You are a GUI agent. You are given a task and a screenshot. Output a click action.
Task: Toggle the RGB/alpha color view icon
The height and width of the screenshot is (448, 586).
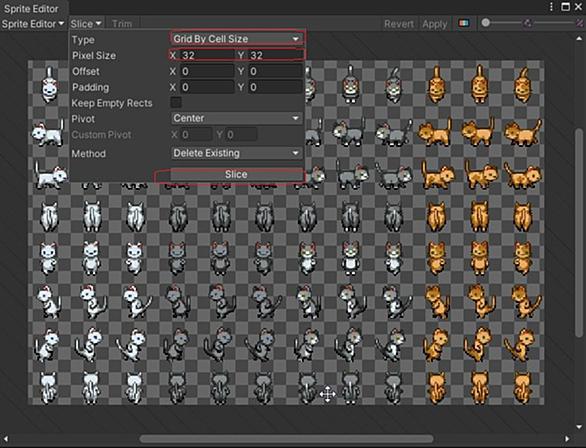click(x=464, y=23)
